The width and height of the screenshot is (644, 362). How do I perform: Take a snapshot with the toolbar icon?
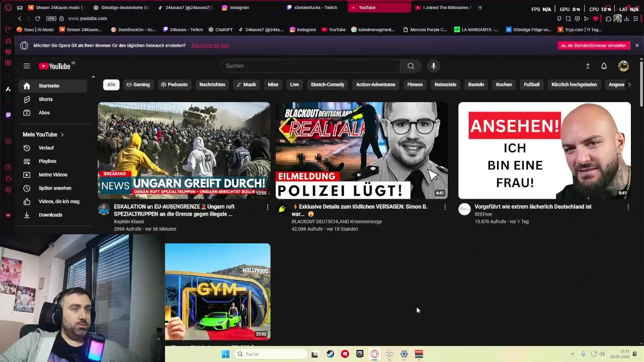[568, 19]
